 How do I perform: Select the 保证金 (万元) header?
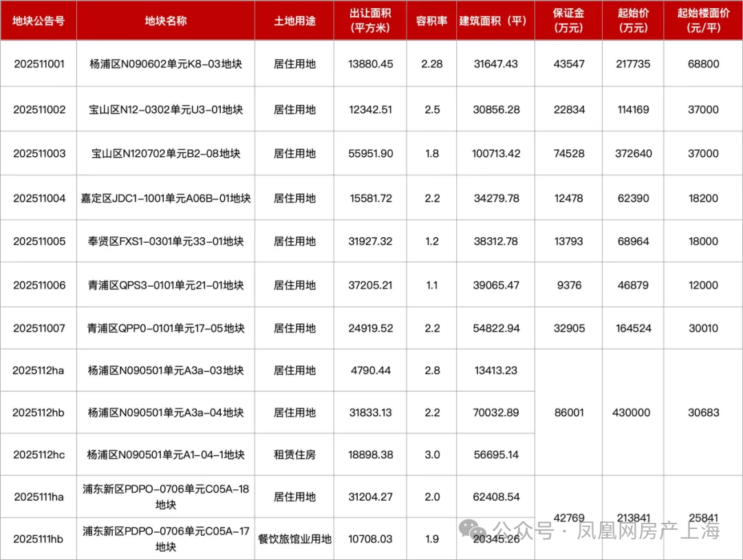click(x=568, y=21)
